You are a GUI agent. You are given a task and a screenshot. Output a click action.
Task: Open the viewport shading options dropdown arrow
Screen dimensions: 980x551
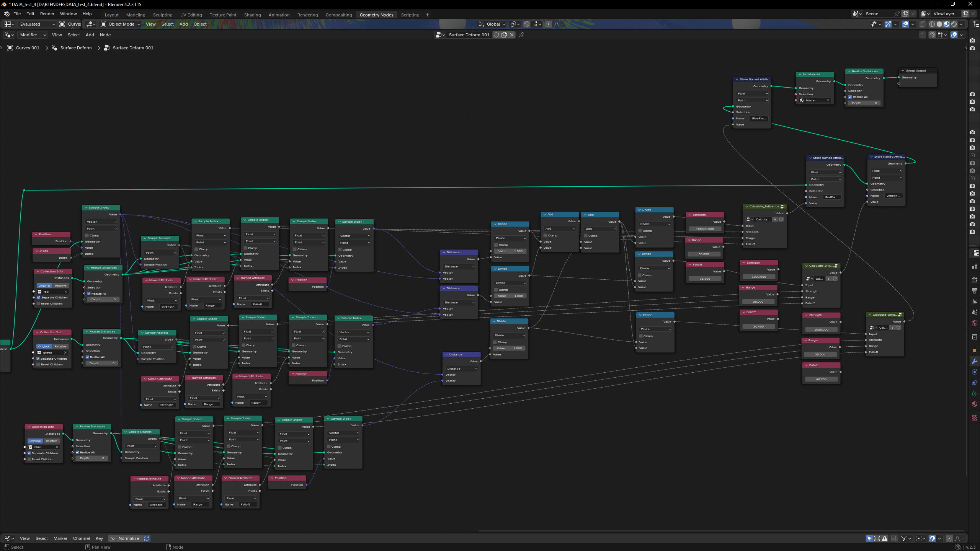click(961, 24)
